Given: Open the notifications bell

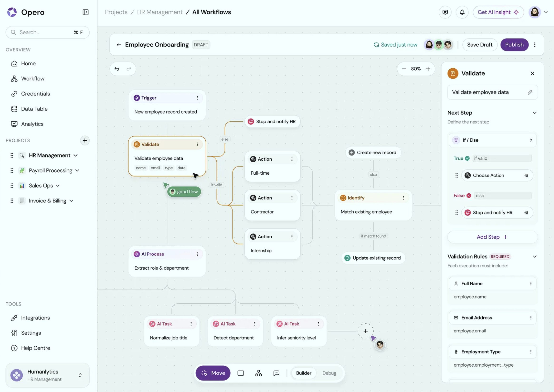Looking at the screenshot, I should pyautogui.click(x=462, y=12).
